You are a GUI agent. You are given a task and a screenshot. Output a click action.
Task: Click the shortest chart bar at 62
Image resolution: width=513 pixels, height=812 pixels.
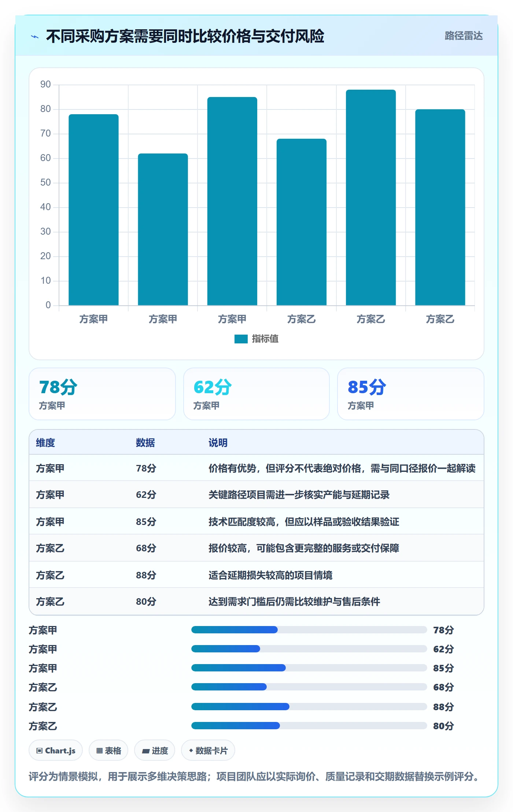[163, 229]
